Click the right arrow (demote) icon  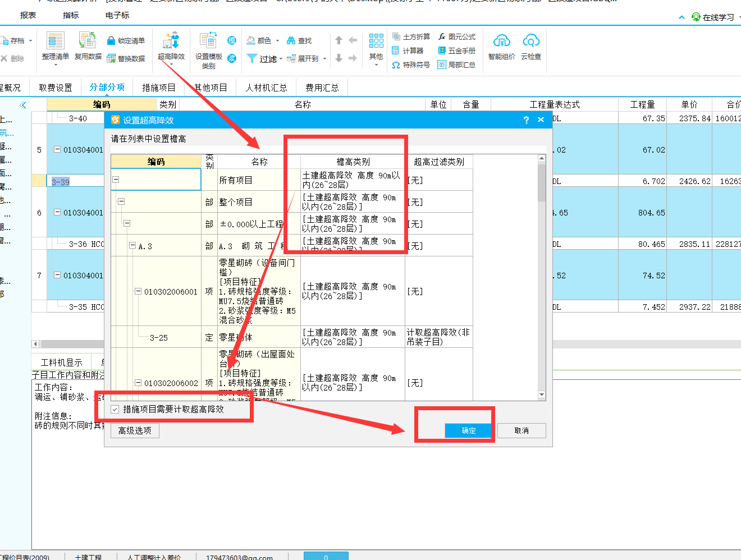click(x=353, y=58)
